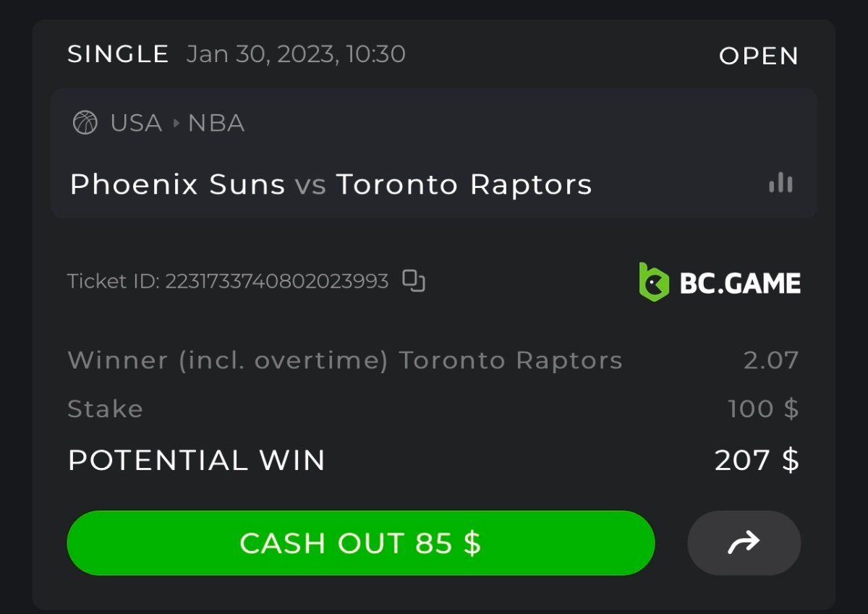868x614 pixels.
Task: Open match statistics bar chart icon
Action: pos(780,184)
